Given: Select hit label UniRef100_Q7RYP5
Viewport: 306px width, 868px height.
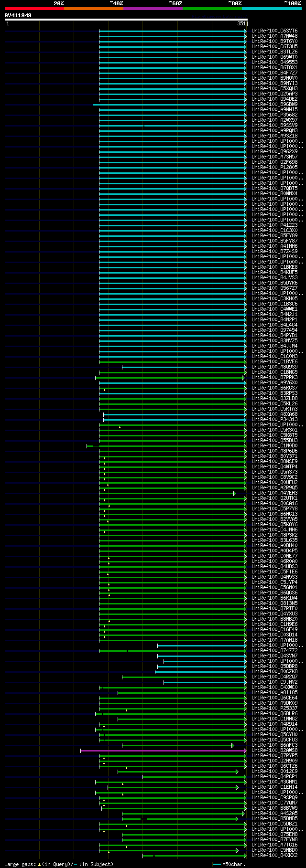Looking at the screenshot, I should (274, 756).
